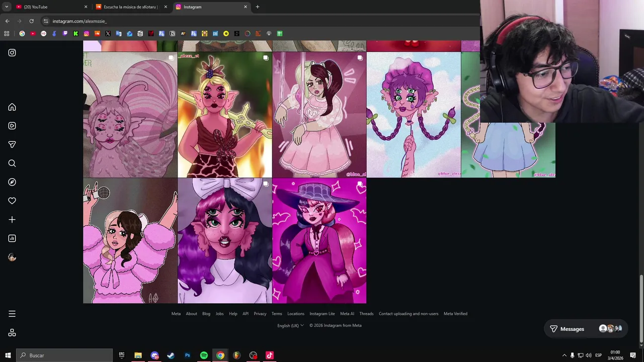The image size is (644, 362).
Task: Open the apps grid in bookmarks bar
Action: pyautogui.click(x=7, y=34)
